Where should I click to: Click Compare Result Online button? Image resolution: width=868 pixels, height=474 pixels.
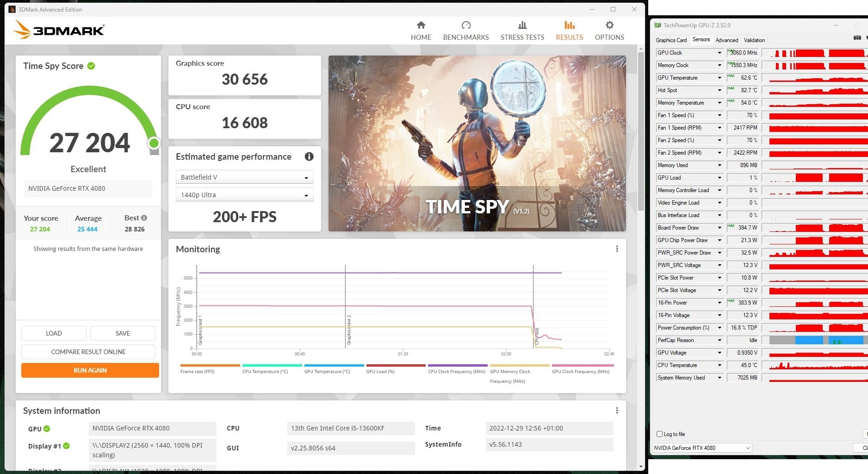(88, 352)
